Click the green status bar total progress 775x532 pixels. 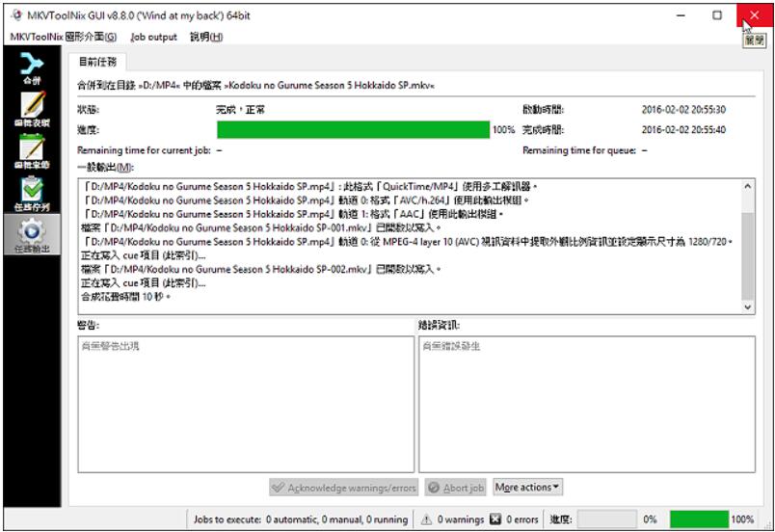click(699, 519)
